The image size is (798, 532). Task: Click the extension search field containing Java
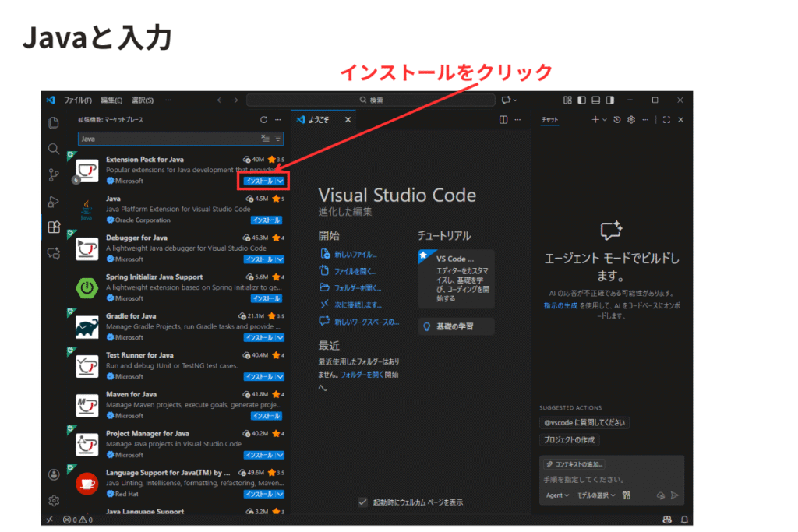click(168, 139)
